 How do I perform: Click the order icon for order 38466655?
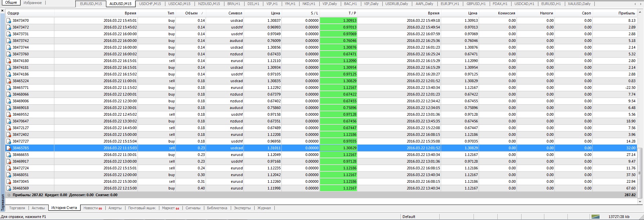tap(9, 155)
